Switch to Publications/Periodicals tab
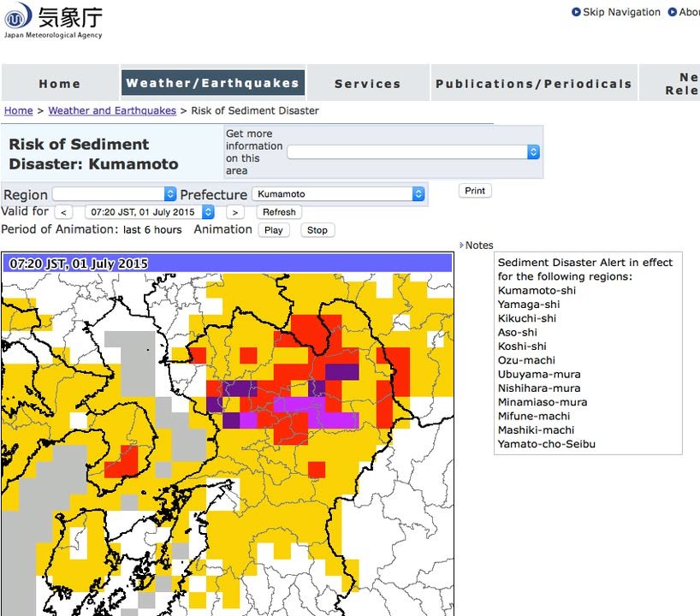 (x=533, y=84)
